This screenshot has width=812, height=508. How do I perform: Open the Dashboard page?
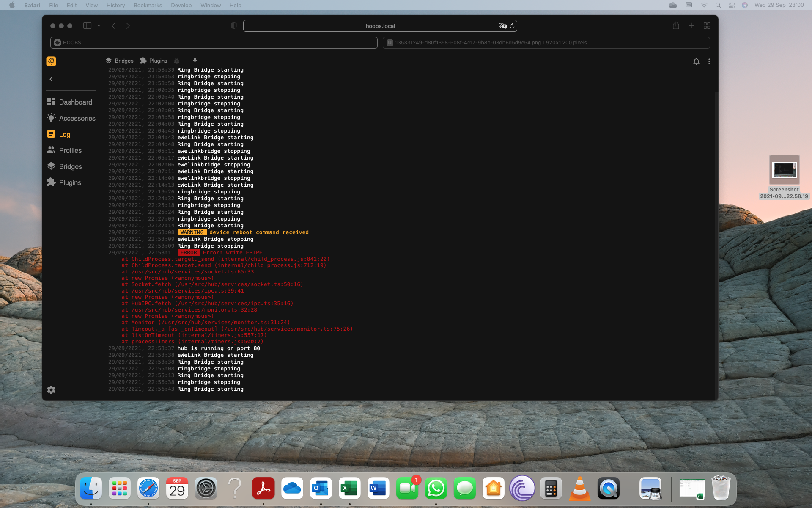pos(76,102)
